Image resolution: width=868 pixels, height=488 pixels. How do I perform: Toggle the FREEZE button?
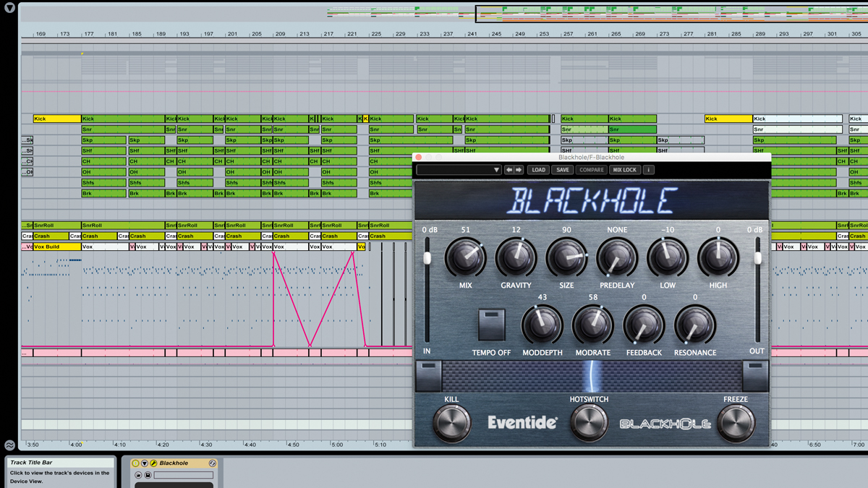tap(736, 423)
